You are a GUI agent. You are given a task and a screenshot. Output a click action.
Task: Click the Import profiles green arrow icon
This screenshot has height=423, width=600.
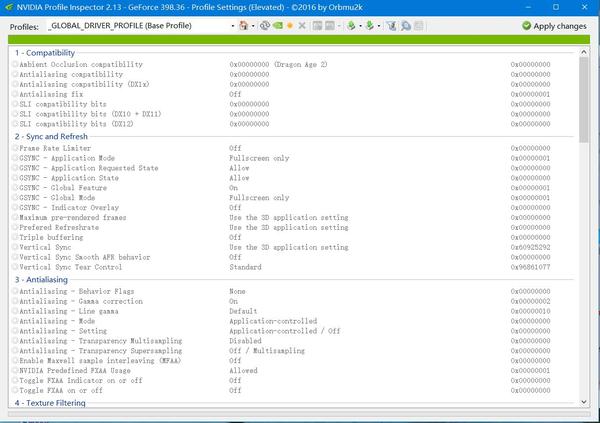369,26
